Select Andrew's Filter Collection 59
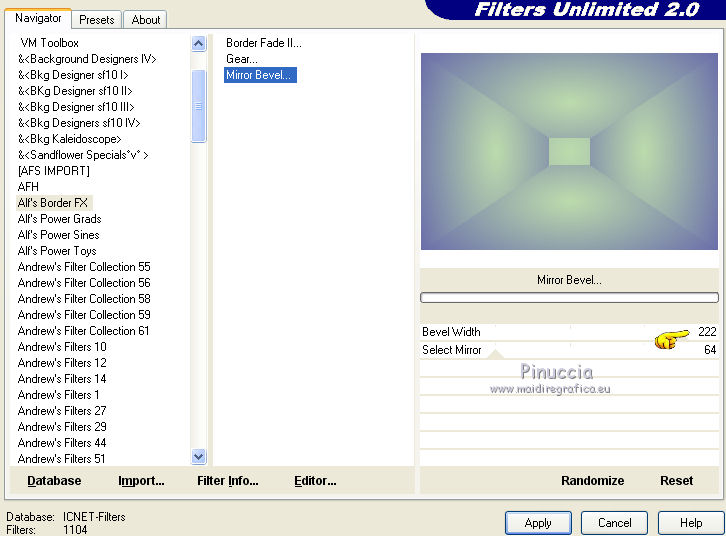The image size is (726, 536). [84, 315]
